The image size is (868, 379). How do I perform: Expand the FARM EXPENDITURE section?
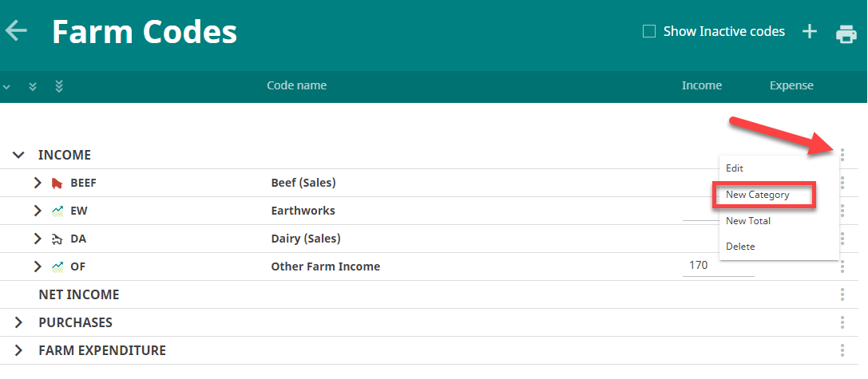[x=18, y=350]
